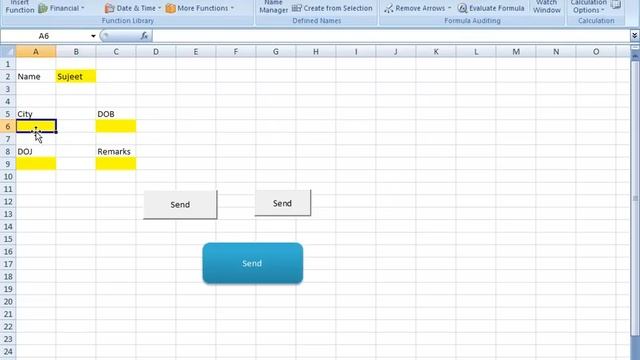
Task: Select column A header
Action: pos(36,52)
